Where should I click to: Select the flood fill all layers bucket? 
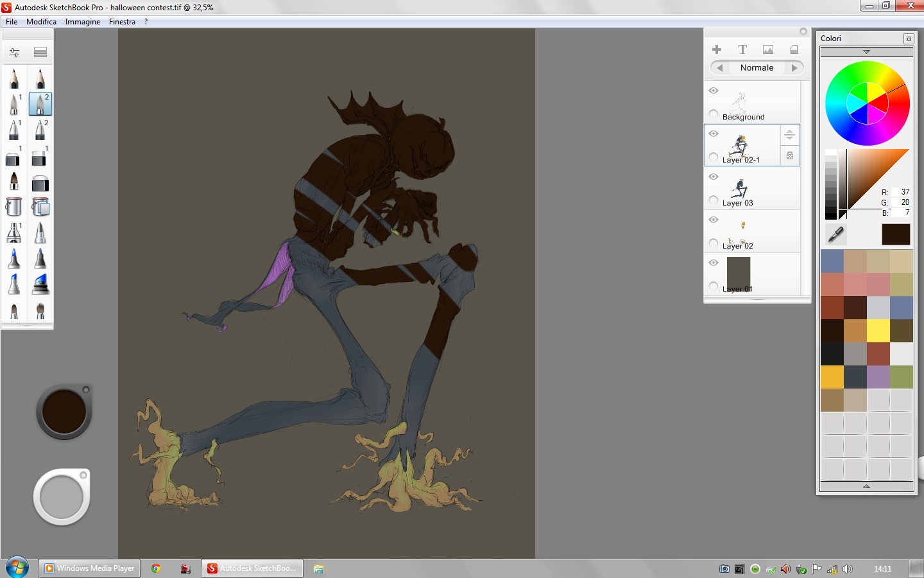pos(40,207)
